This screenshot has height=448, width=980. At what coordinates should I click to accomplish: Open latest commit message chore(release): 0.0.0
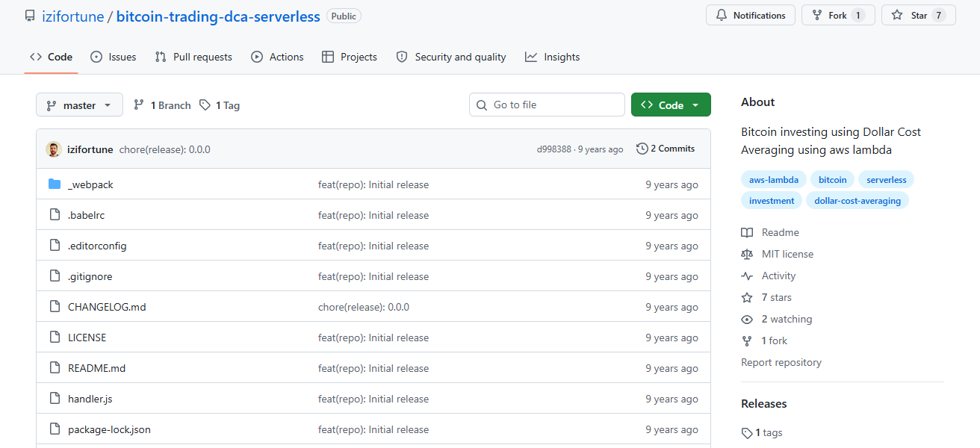click(165, 149)
